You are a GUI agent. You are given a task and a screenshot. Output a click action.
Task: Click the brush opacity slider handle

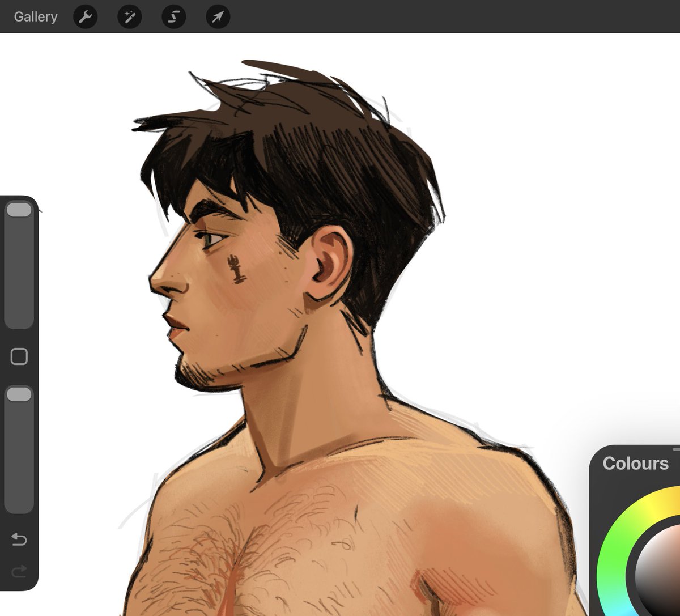pyautogui.click(x=19, y=394)
